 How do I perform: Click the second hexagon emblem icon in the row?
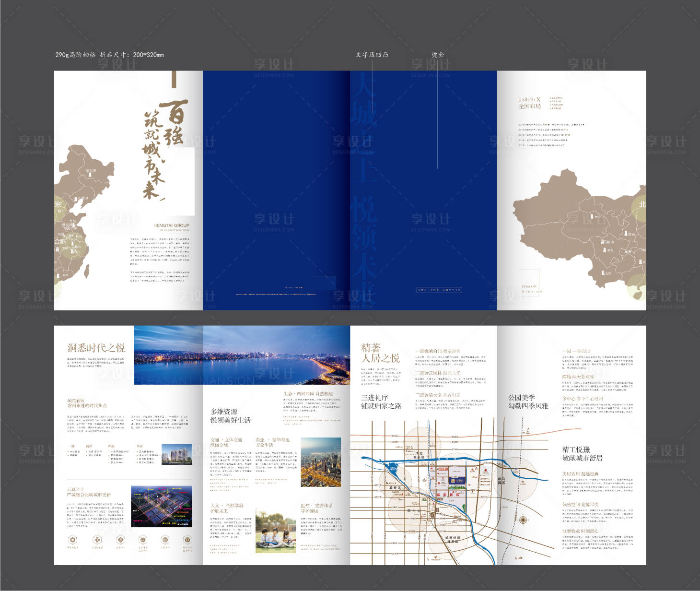point(97,540)
